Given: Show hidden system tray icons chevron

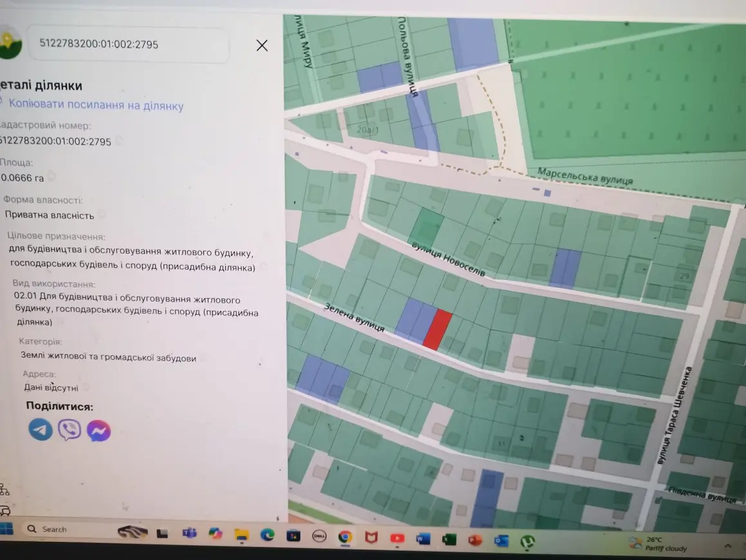Looking at the screenshot, I should pos(727,546).
